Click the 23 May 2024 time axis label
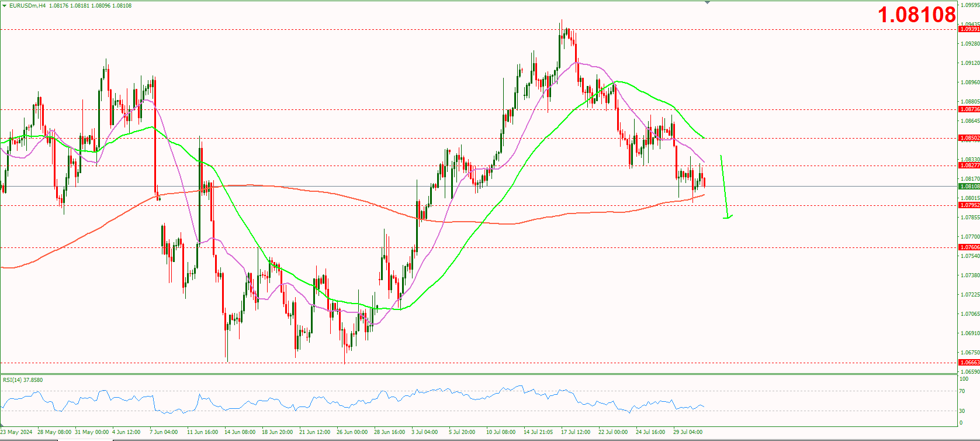The image size is (980, 441). pyautogui.click(x=17, y=432)
